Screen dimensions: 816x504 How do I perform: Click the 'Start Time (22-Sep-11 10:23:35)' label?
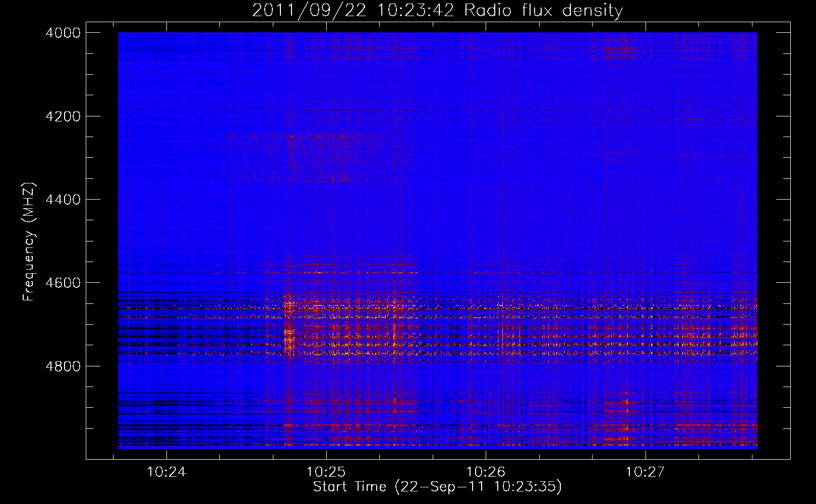[x=437, y=487]
